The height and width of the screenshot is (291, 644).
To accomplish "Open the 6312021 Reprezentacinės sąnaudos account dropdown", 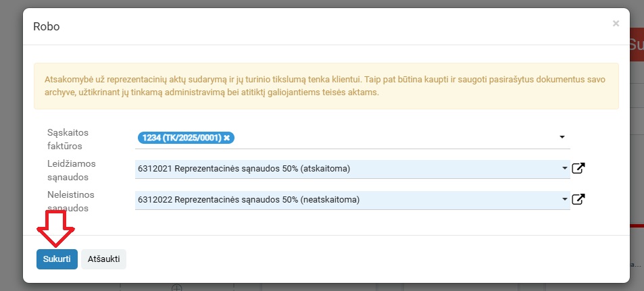I will 352,169.
